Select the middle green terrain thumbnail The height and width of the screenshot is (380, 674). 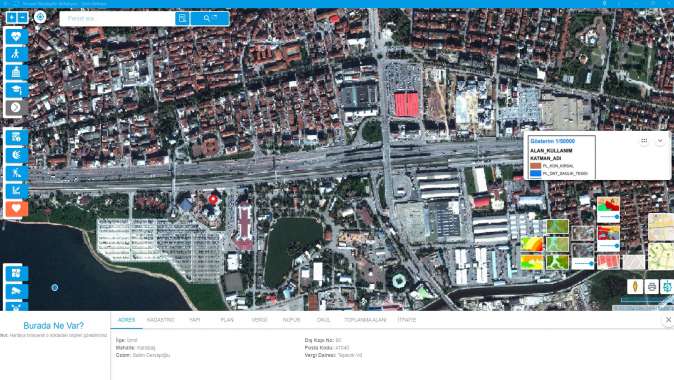pos(557,244)
